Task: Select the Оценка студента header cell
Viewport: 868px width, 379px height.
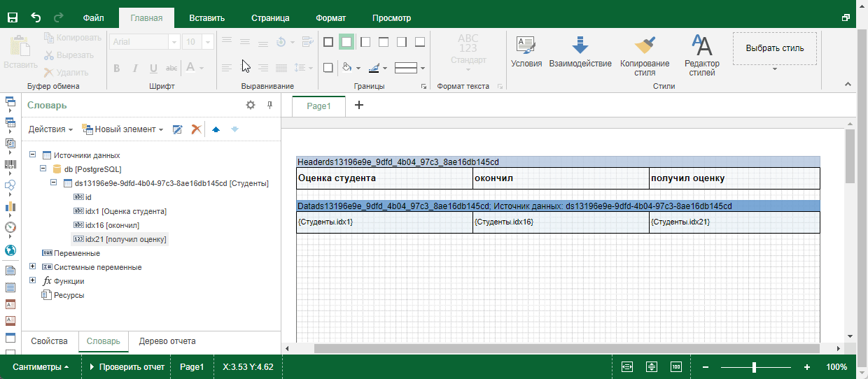Action: click(x=384, y=178)
